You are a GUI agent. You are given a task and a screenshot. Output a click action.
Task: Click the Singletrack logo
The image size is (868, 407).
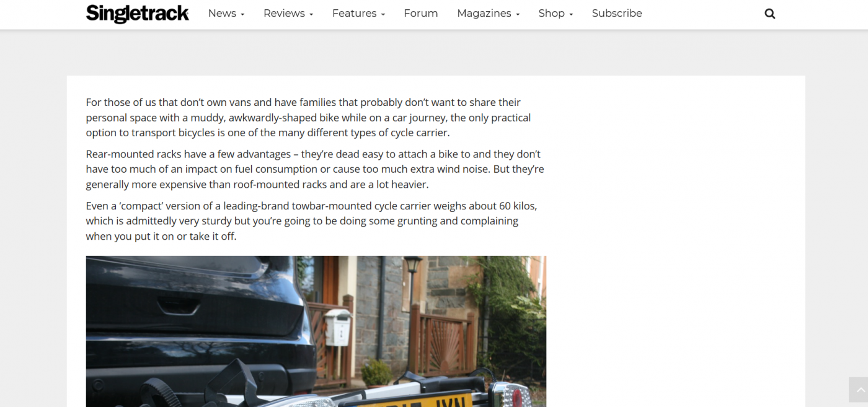pyautogui.click(x=138, y=14)
